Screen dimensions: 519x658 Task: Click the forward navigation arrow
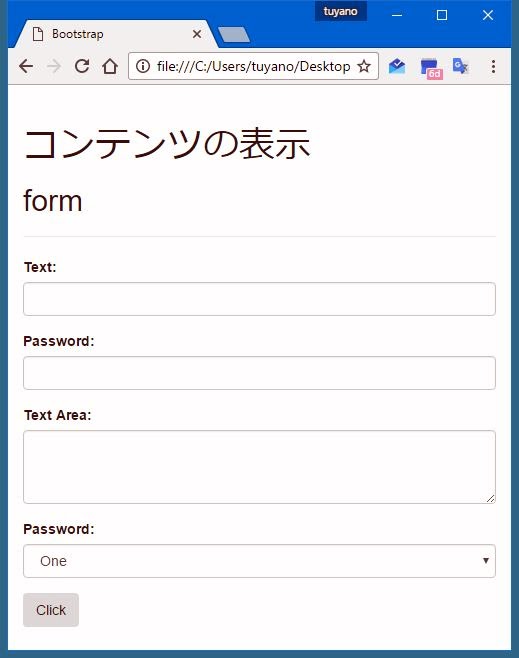click(x=54, y=66)
